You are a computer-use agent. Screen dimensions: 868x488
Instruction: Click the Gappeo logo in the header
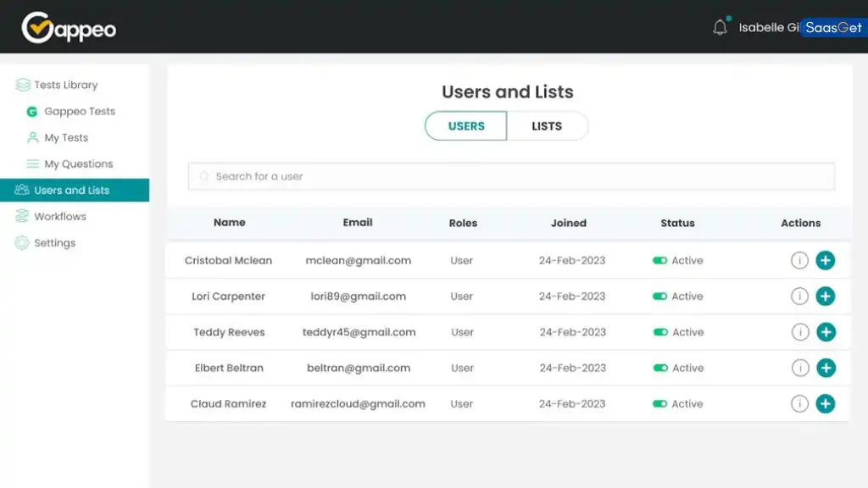tap(68, 27)
